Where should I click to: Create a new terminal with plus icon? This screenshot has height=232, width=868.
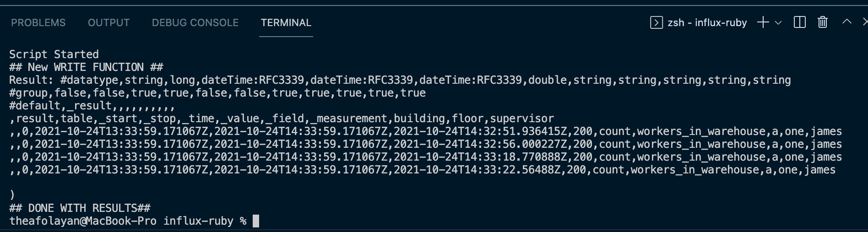click(763, 22)
